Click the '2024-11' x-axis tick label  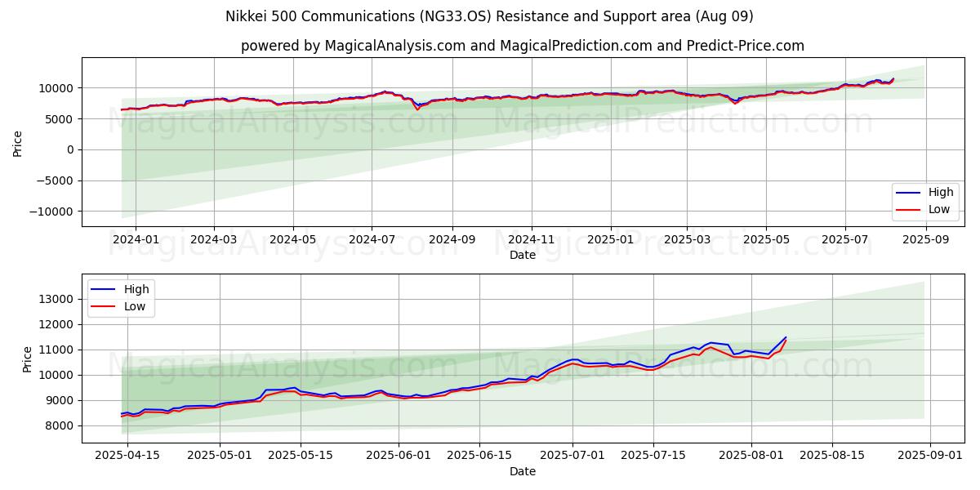tap(531, 240)
